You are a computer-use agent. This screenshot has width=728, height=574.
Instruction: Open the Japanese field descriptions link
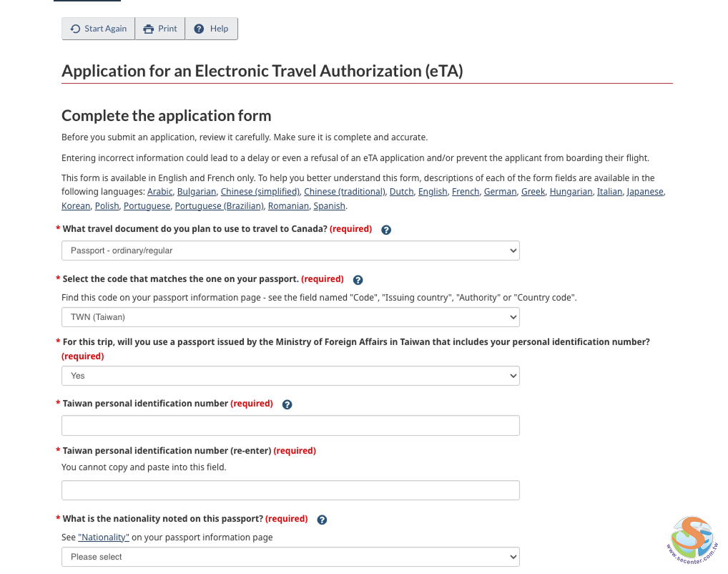click(x=645, y=192)
